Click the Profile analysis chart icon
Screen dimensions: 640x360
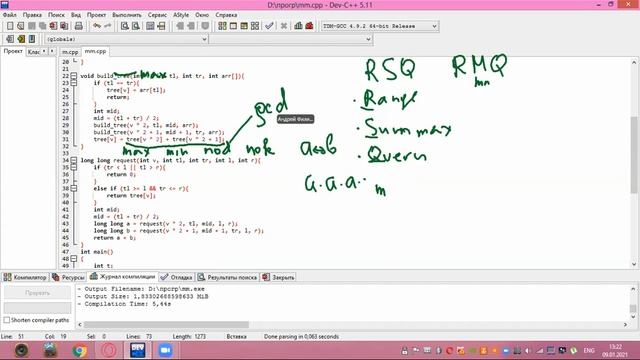click(x=298, y=26)
